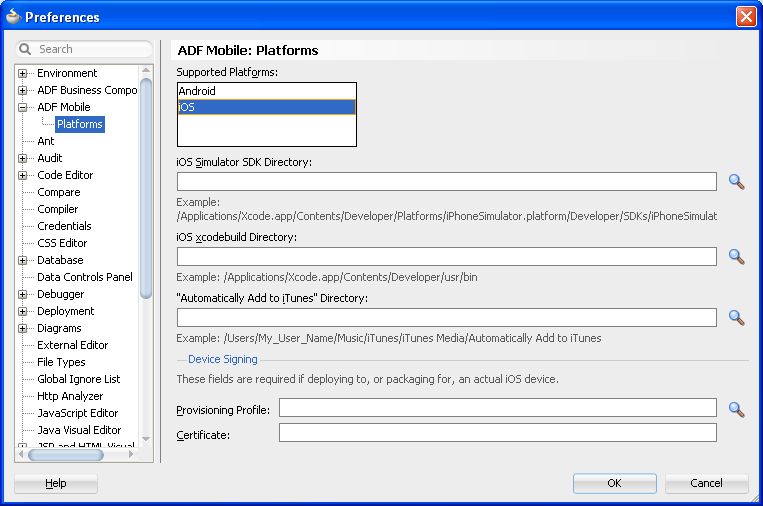Image resolution: width=763 pixels, height=506 pixels.
Task: Click the tree scroll left arrow
Action: tap(21, 454)
